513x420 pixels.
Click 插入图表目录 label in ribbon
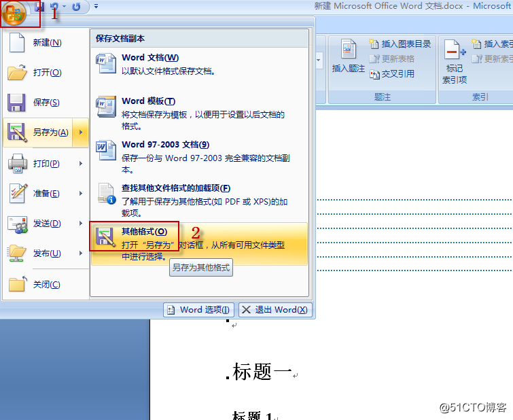[406, 43]
